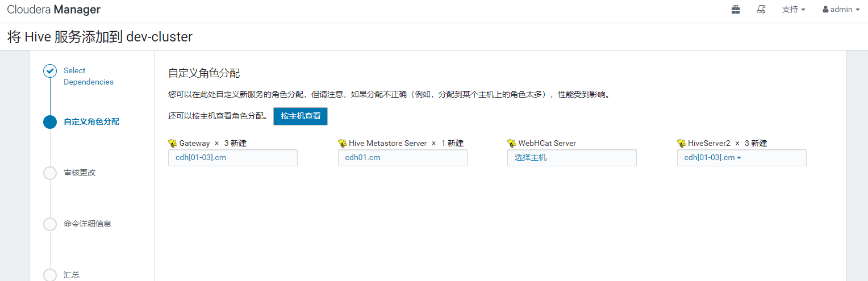This screenshot has height=281, width=868.
Task: Click the step circle for 审核更改
Action: pyautogui.click(x=50, y=173)
